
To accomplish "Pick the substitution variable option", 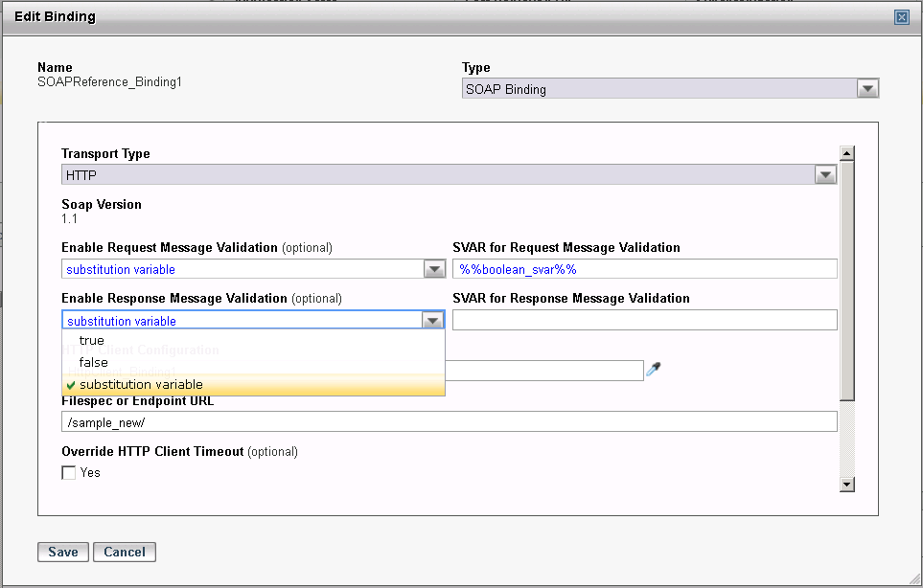I will pyautogui.click(x=141, y=385).
